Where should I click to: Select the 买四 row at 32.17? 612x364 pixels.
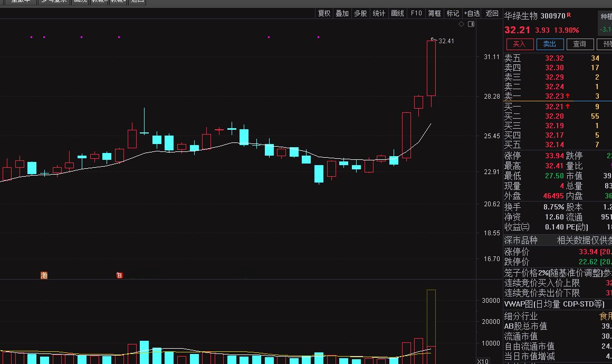557,135
